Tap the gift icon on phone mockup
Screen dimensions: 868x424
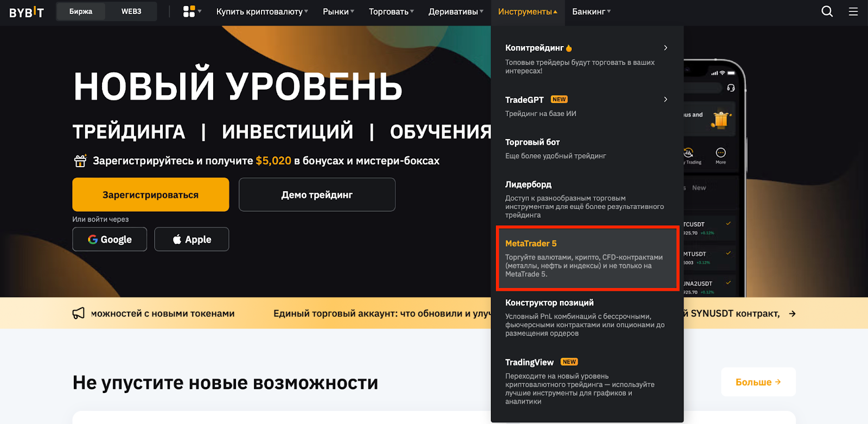pos(721,119)
